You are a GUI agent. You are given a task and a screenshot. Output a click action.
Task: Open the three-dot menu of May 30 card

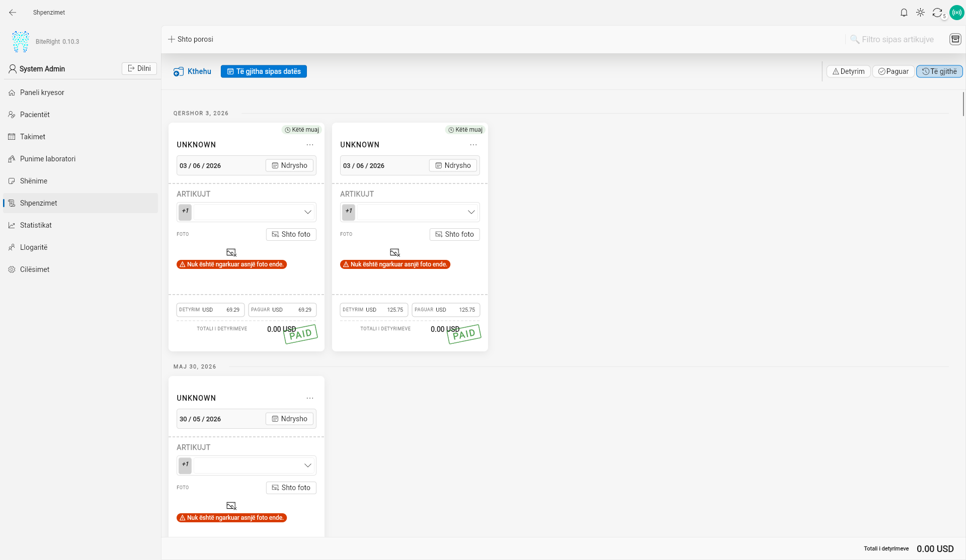(310, 398)
